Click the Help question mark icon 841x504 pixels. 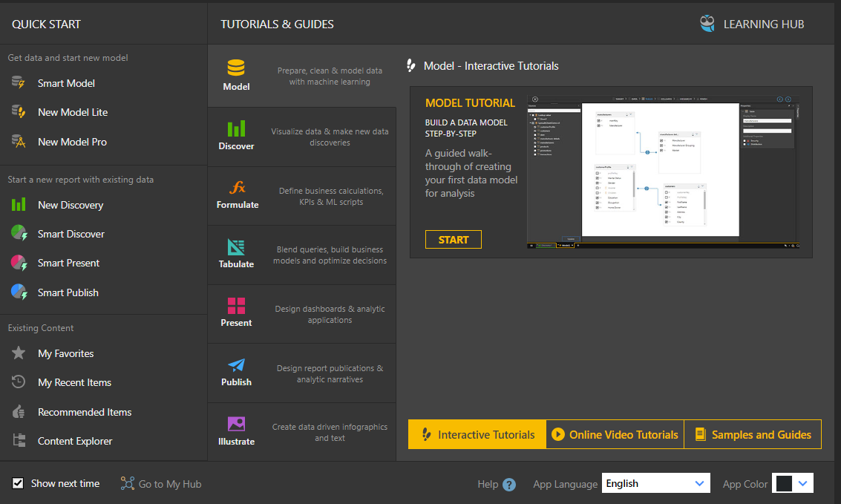point(509,485)
